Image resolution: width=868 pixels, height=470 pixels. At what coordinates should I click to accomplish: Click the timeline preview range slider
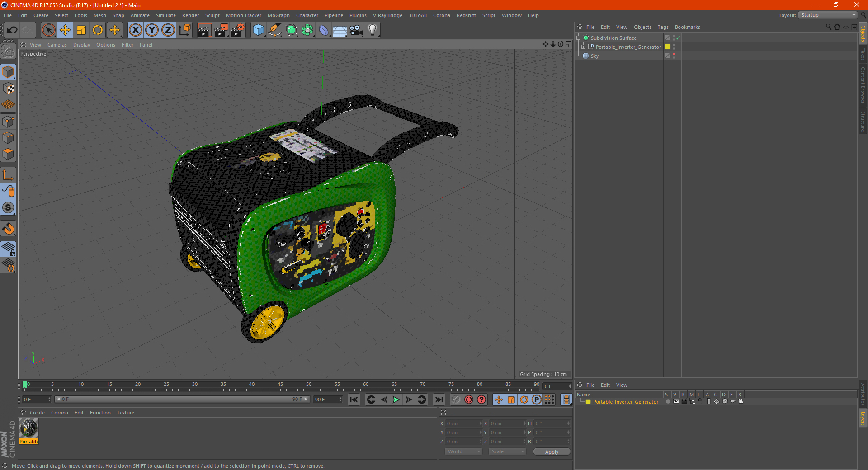click(182, 399)
